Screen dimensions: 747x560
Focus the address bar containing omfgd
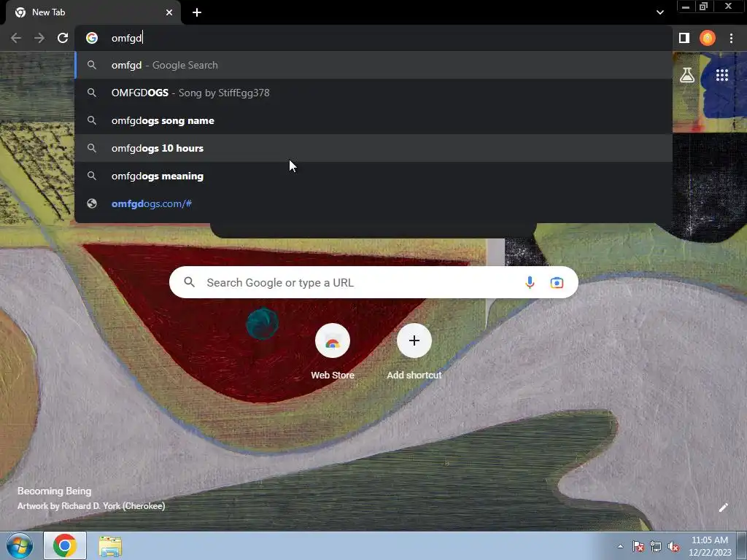pyautogui.click(x=373, y=38)
